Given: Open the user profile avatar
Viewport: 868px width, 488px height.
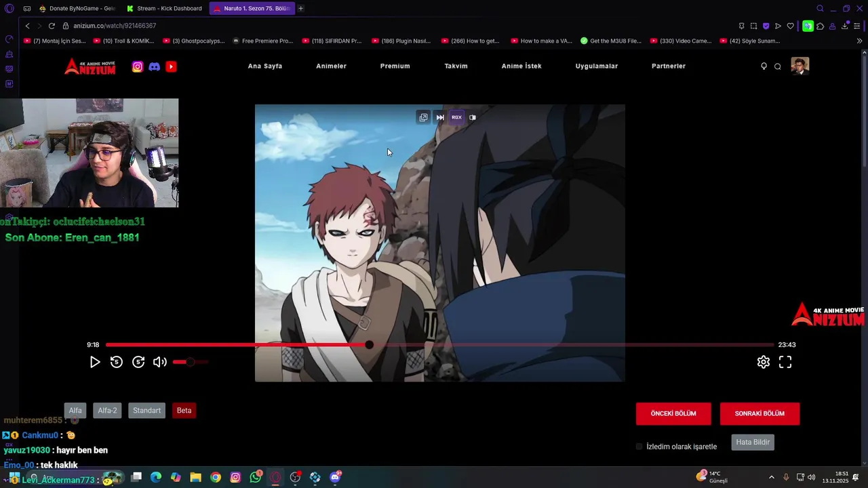Looking at the screenshot, I should click(800, 66).
